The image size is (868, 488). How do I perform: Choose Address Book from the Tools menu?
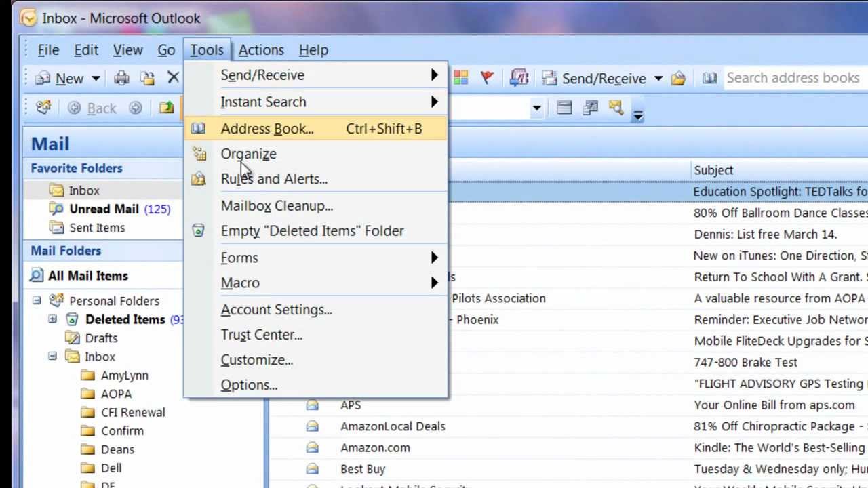[316, 129]
